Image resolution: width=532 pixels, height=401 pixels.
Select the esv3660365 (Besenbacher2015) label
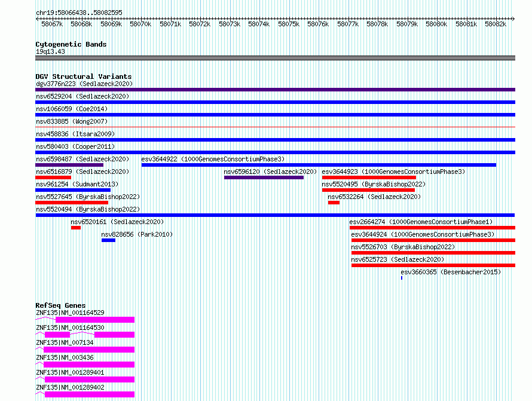[451, 272]
